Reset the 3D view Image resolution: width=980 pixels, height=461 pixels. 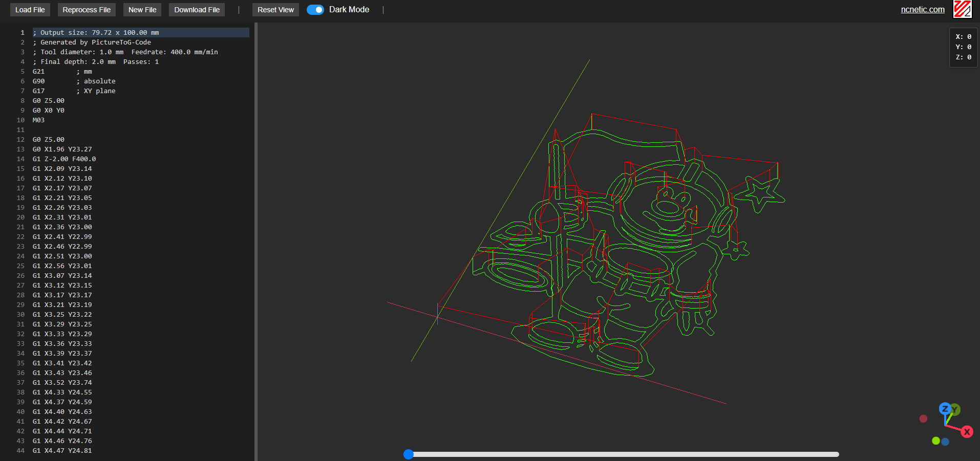click(275, 10)
